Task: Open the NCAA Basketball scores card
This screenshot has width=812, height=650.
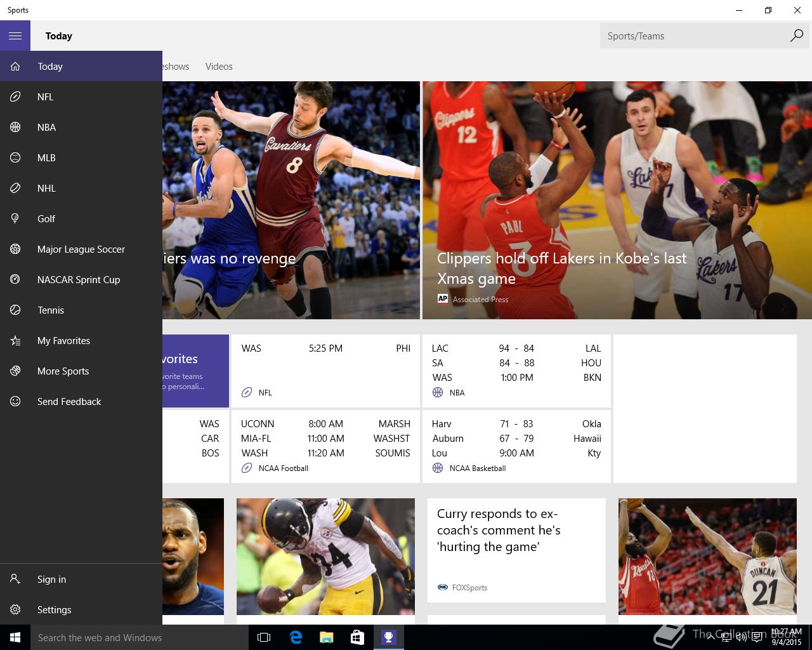Action: 516,446
